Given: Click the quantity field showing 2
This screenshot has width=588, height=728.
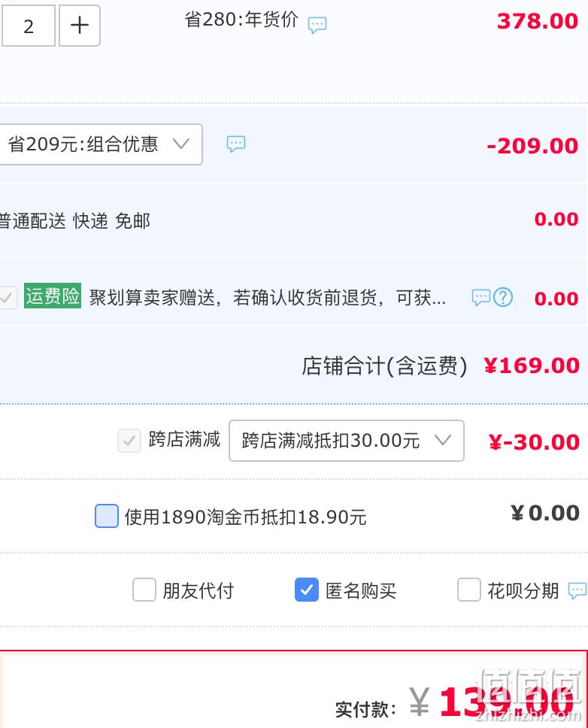Looking at the screenshot, I should point(29,25).
